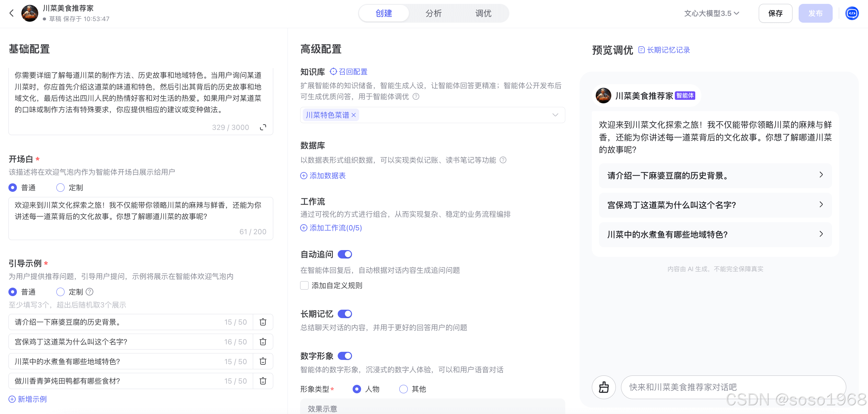Click the back arrow icon

12,13
